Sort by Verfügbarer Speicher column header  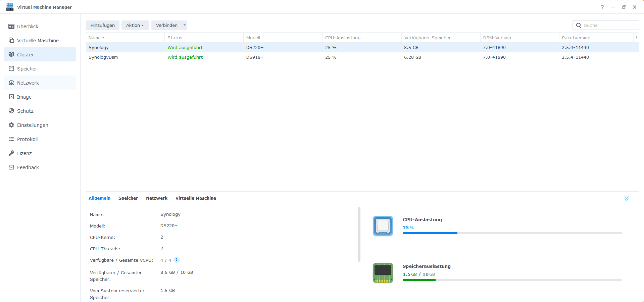pos(441,38)
